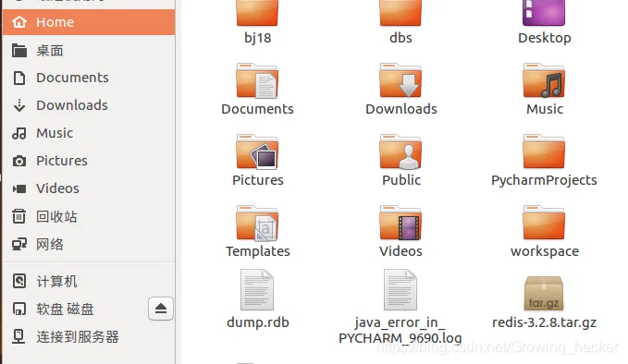
Task: Select 桌面 in the sidebar
Action: pos(89,51)
